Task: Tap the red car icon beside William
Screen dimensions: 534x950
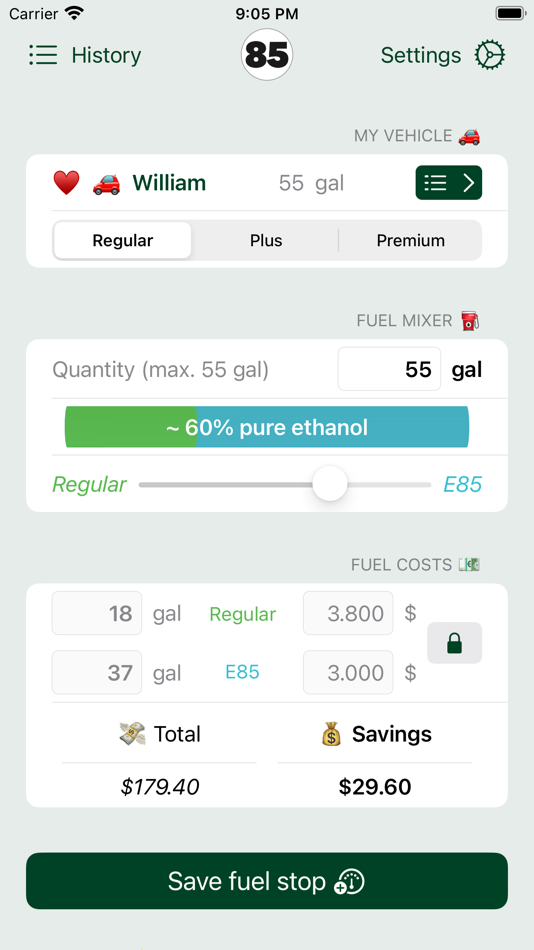Action: (106, 183)
